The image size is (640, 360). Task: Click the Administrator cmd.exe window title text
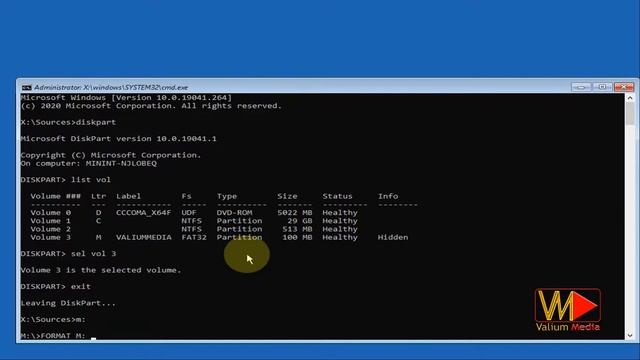click(x=111, y=87)
